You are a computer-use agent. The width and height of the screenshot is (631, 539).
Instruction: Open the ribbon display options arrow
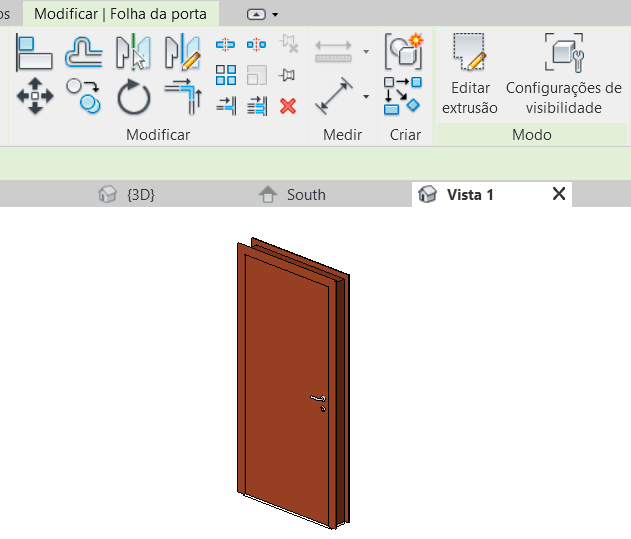coord(275,14)
